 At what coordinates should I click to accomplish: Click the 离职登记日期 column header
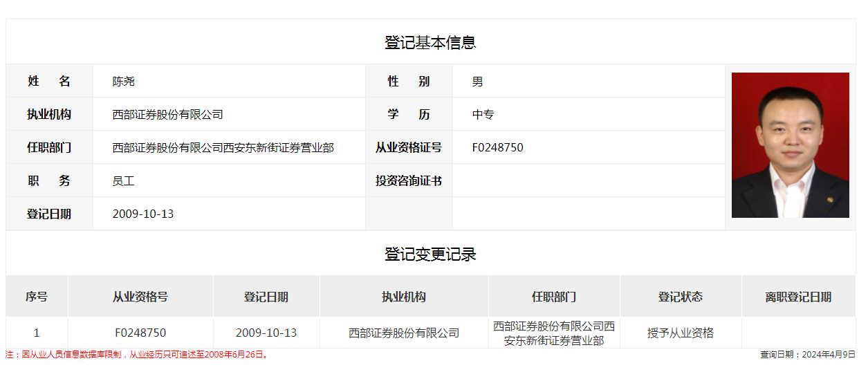click(798, 297)
